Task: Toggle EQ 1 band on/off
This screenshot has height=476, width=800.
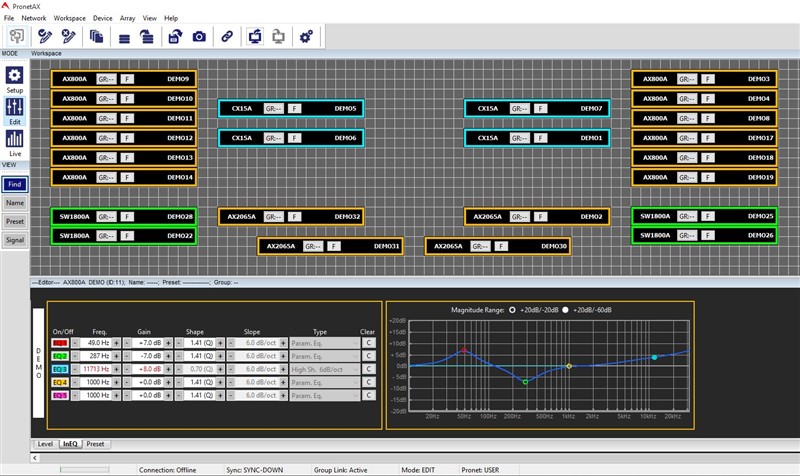Action: [x=60, y=343]
